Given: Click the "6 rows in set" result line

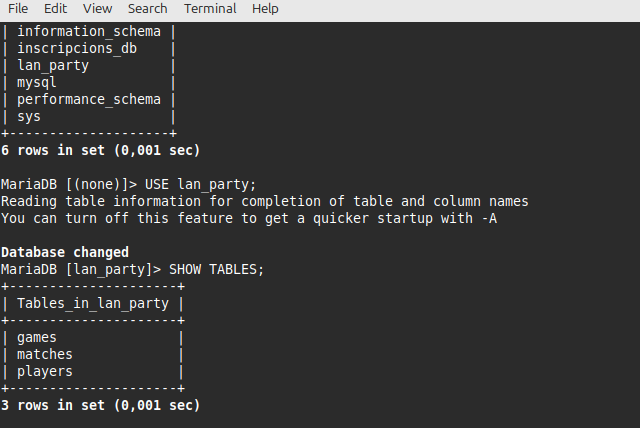Looking at the screenshot, I should tap(100, 150).
